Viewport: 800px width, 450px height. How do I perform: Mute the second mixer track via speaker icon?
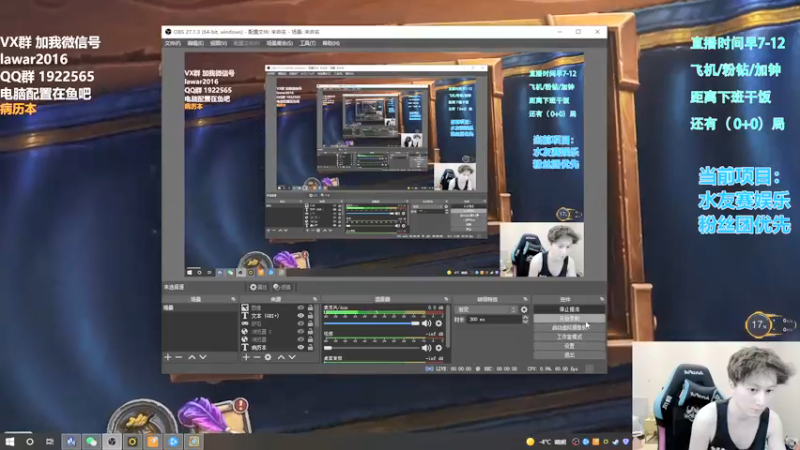tap(427, 348)
